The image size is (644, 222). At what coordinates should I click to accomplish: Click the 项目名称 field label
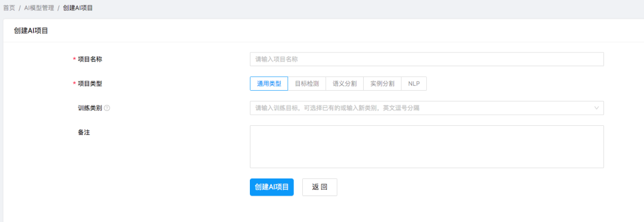(90, 59)
